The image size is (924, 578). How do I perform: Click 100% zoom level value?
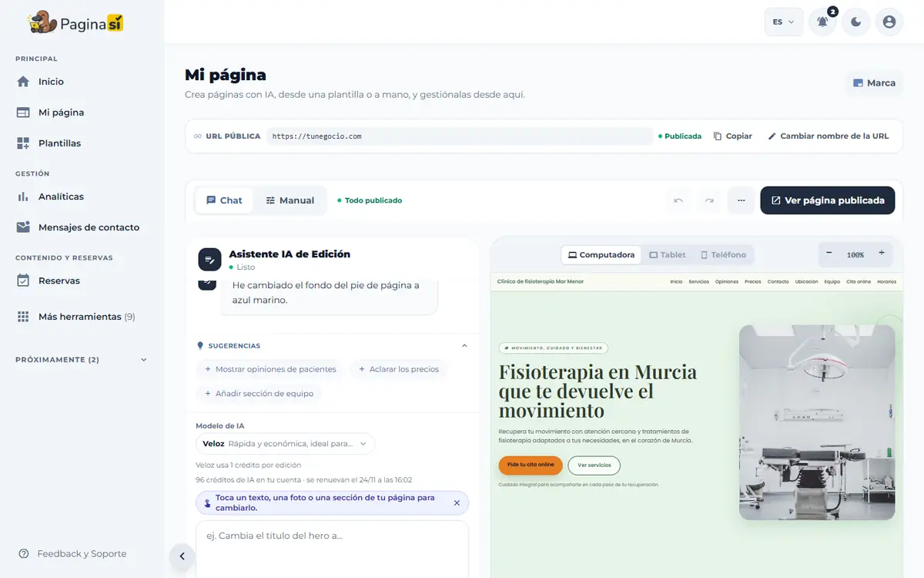tap(855, 254)
